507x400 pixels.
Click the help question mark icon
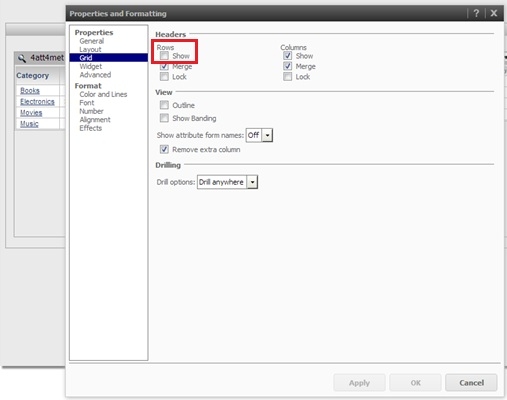(x=476, y=13)
